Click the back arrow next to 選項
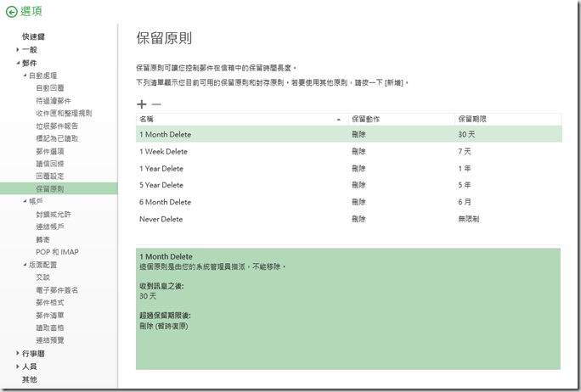581x392 pixels. coord(11,12)
